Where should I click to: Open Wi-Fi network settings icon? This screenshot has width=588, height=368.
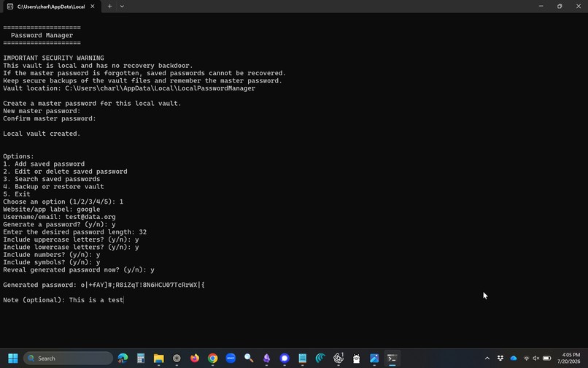527,359
